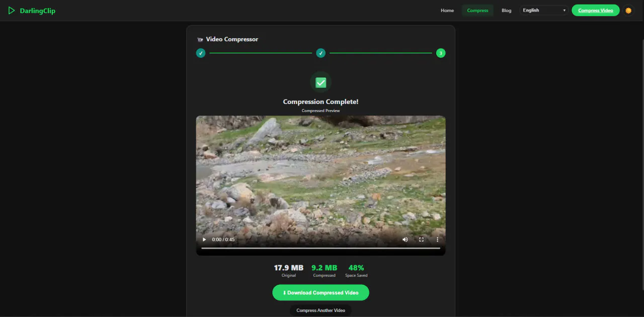Select the step 3 circle indicator

[x=441, y=53]
